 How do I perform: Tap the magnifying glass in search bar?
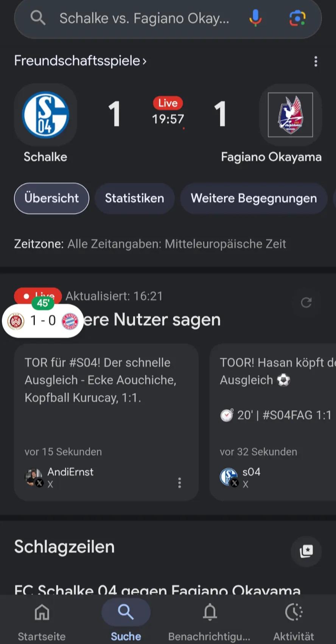tap(38, 18)
